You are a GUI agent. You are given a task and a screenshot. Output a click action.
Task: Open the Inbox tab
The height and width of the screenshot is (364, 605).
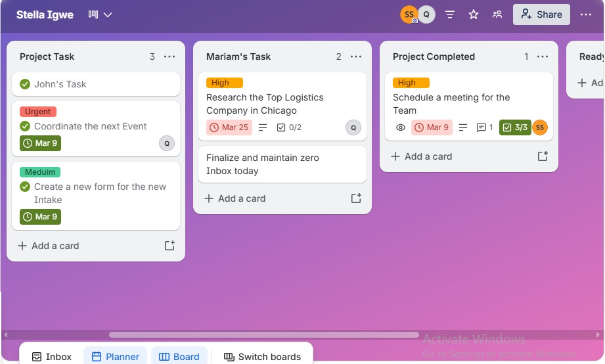click(52, 357)
